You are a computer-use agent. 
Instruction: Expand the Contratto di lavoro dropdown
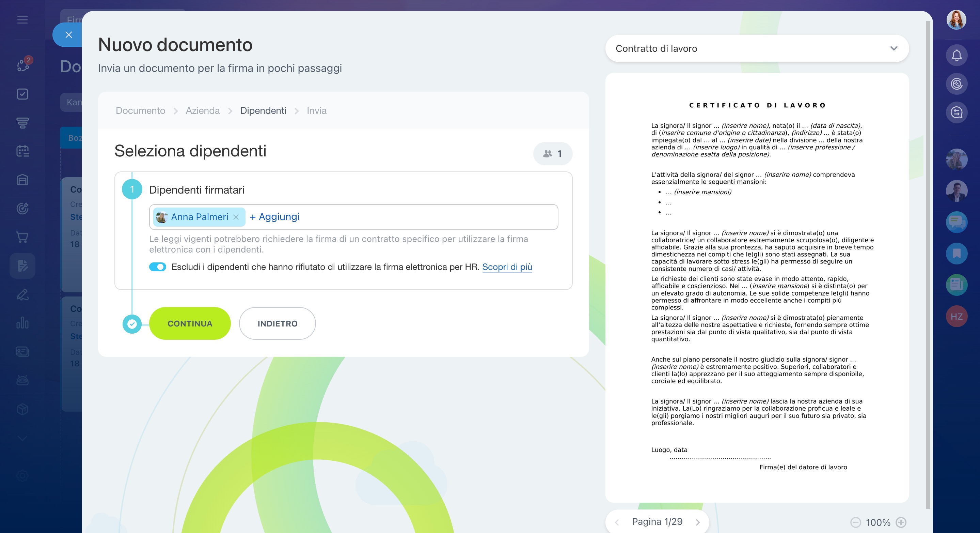(894, 48)
